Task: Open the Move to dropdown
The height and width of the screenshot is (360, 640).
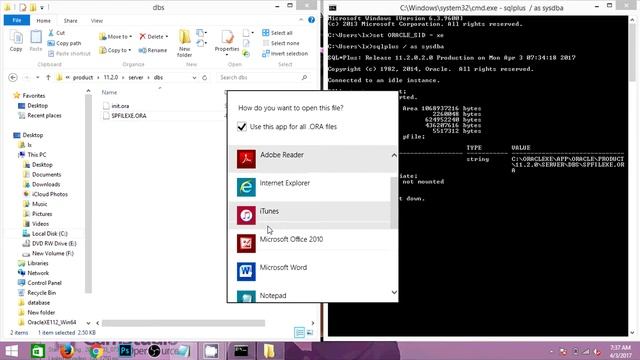Action: point(116,37)
